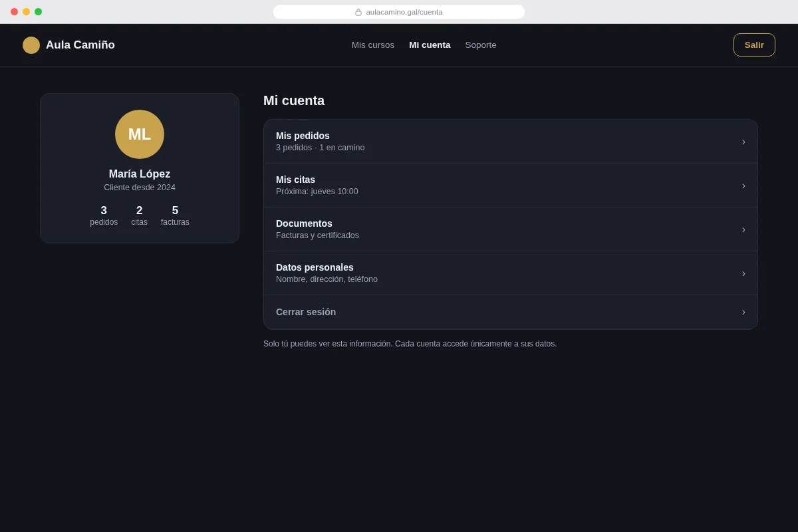Screen dimensions: 798x532
Task: Click the 'Solo tú puedes ver' privacy note
Action: 410,344
